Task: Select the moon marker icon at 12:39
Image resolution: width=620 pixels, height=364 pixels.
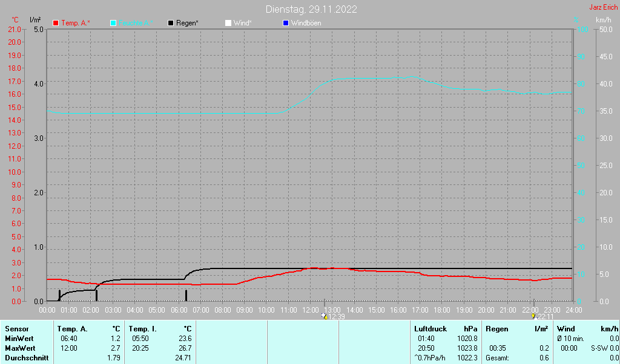Action: (325, 316)
